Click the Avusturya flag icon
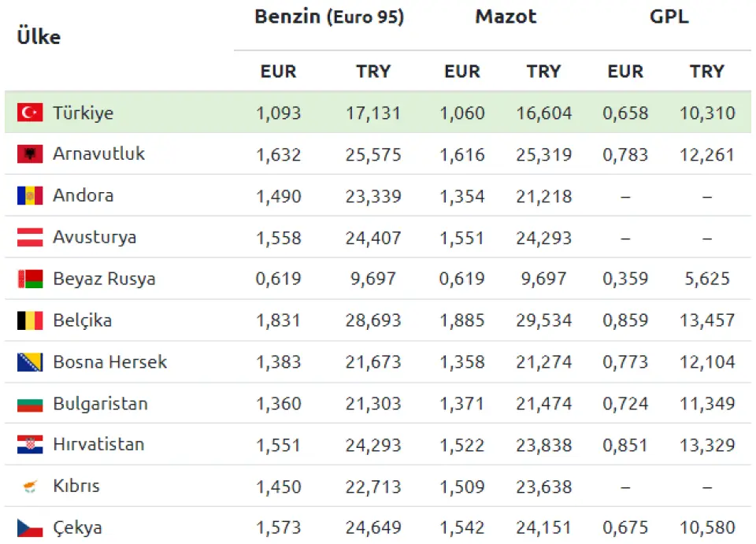Screen dimensions: 756x544 pyautogui.click(x=30, y=237)
